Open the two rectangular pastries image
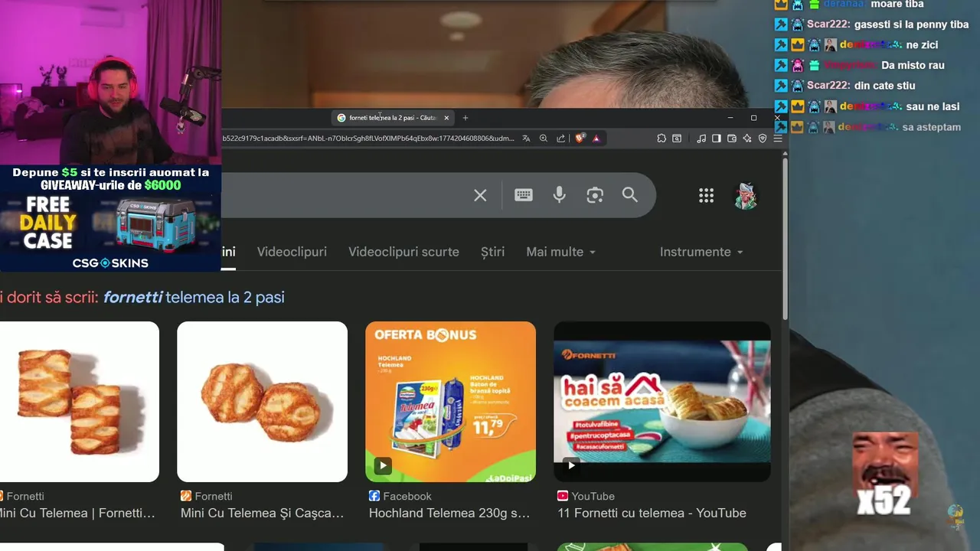The image size is (980, 551). coord(80,402)
